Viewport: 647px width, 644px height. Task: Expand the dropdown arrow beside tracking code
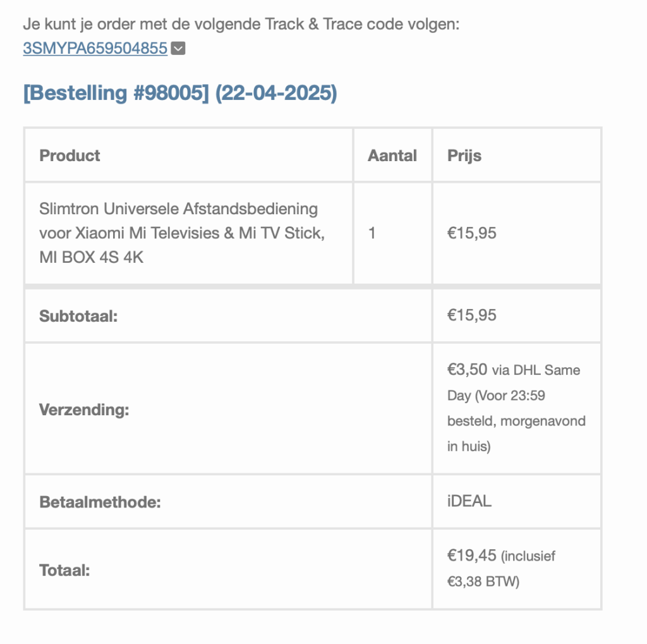click(178, 48)
